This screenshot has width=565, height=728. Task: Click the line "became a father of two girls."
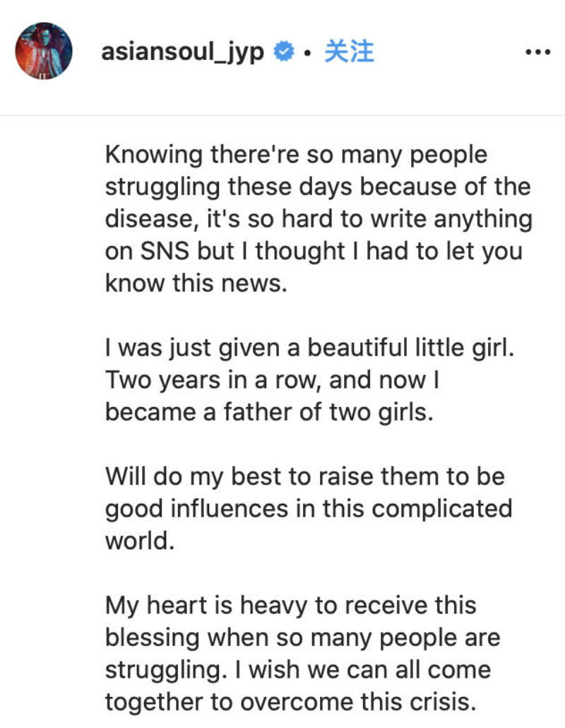tap(268, 412)
